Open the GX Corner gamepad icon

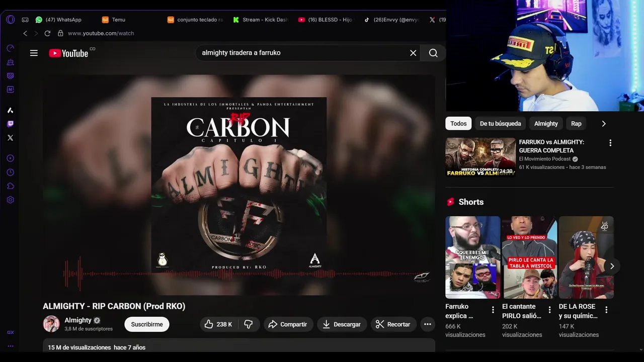[25, 20]
